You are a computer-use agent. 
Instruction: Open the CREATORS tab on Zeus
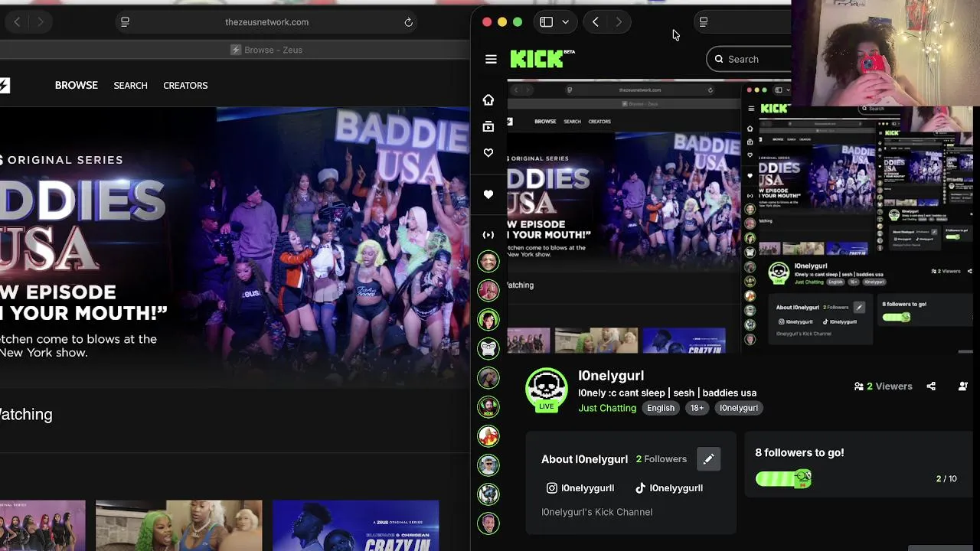click(185, 86)
